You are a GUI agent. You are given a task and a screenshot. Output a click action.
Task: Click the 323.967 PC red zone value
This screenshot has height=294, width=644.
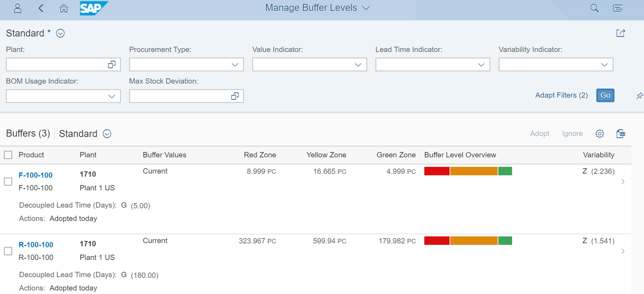click(x=257, y=241)
